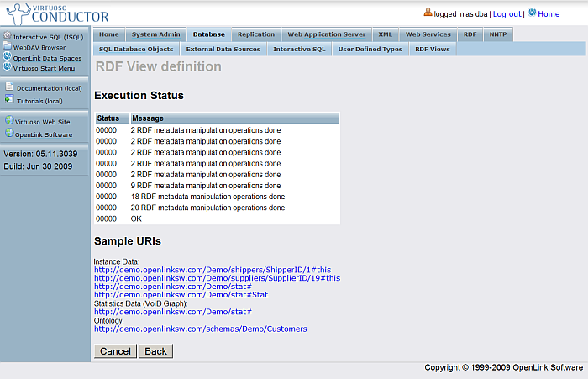Screen dimensions: 588x379
Task: Click the Home globe icon in header
Action: (x=533, y=13)
